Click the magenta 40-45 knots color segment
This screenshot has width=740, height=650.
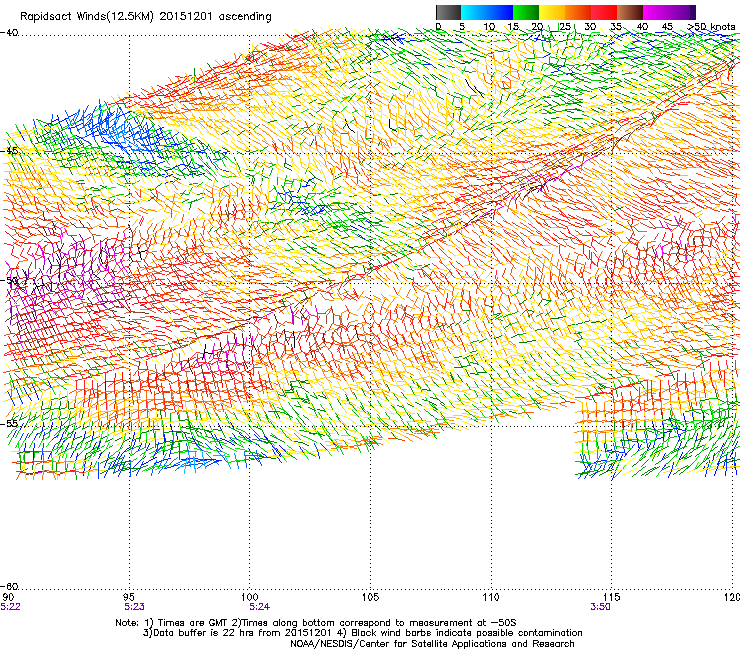(x=656, y=12)
